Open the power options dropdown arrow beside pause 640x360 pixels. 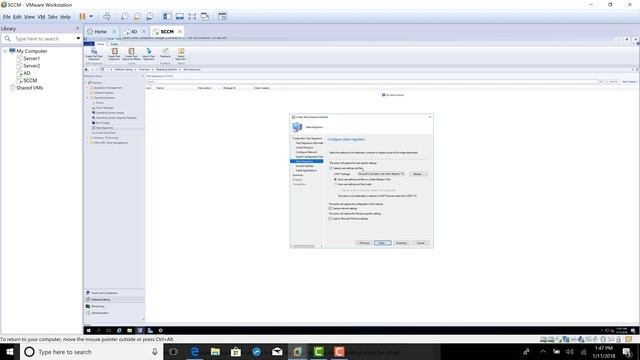pyautogui.click(x=91, y=17)
